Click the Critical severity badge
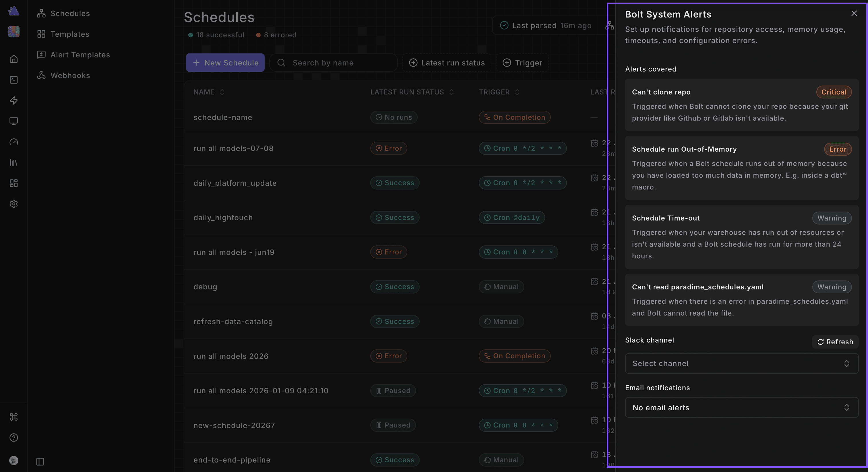The height and width of the screenshot is (472, 868). point(834,92)
